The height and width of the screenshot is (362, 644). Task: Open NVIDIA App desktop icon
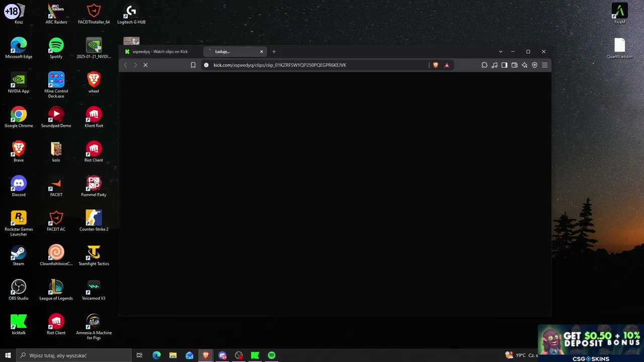(19, 83)
